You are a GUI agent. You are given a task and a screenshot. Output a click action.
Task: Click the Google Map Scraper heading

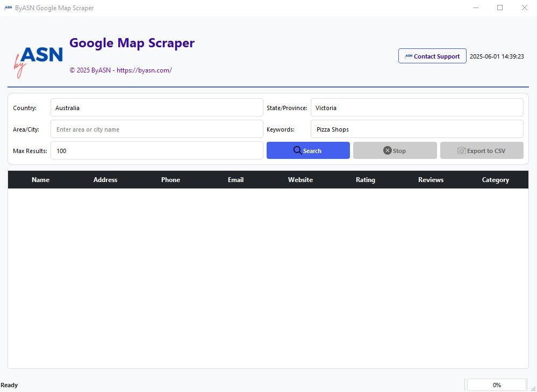pyautogui.click(x=132, y=43)
